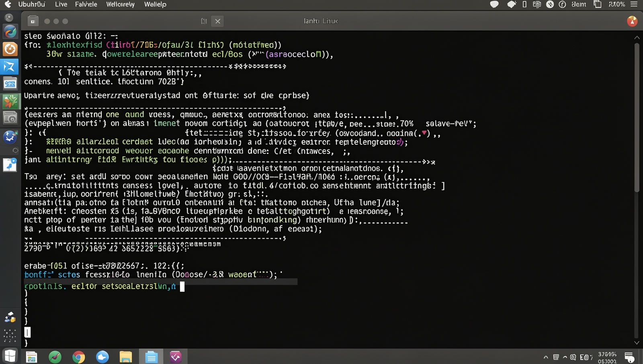Open the hamburger menu at menu bar right
The height and width of the screenshot is (364, 643).
pyautogui.click(x=634, y=4)
